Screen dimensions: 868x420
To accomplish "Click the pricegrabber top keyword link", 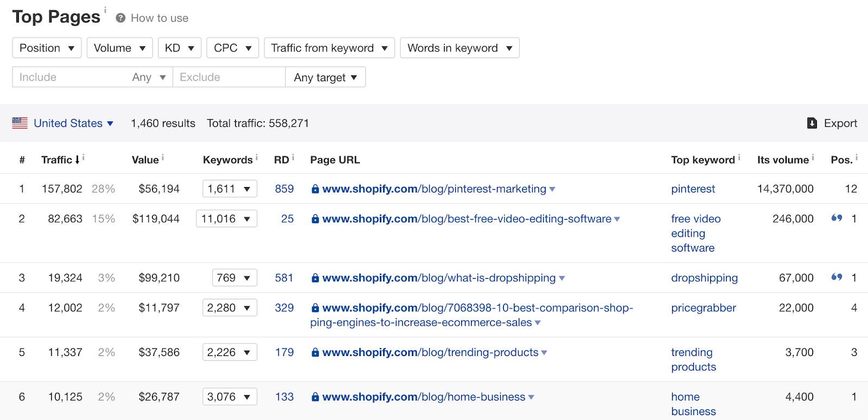I will (x=704, y=307).
